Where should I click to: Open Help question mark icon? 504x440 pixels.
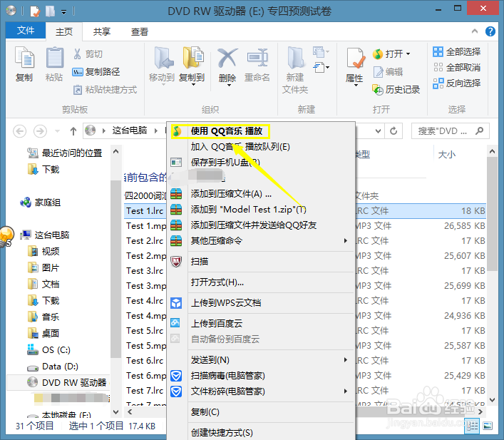490,31
